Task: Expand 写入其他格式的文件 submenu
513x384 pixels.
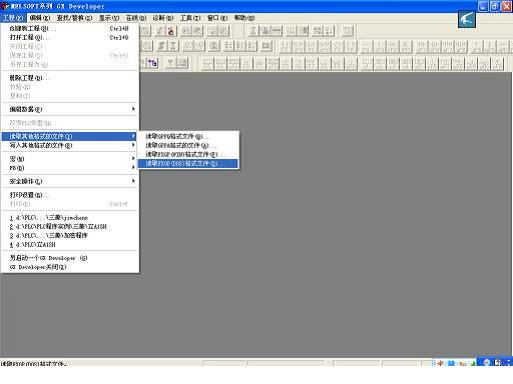Action: 69,145
